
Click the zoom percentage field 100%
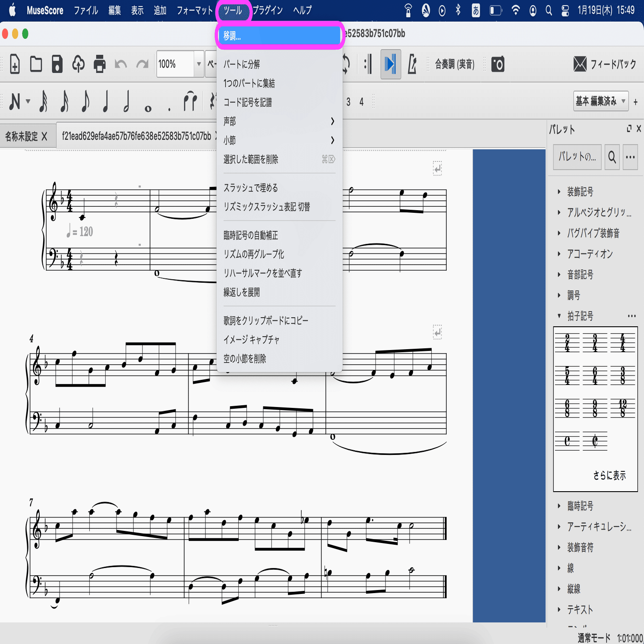point(175,64)
